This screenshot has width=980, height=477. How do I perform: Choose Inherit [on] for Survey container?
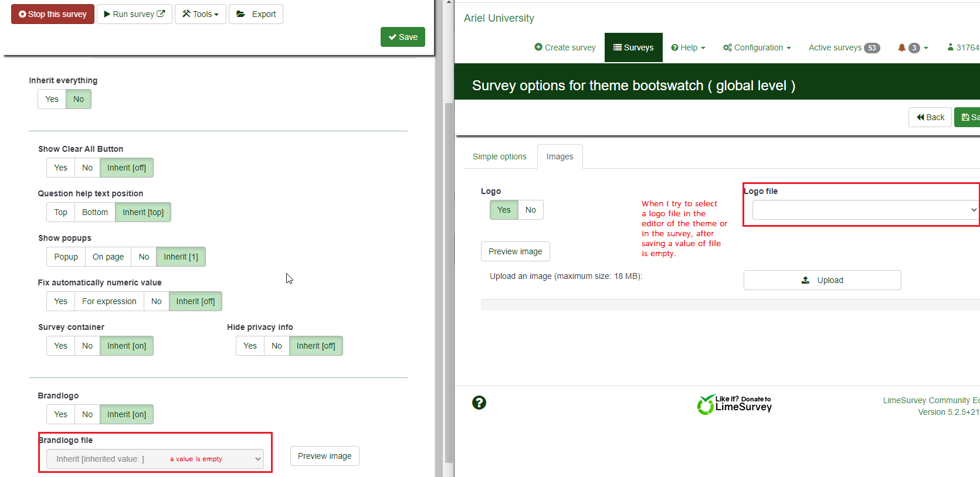pyautogui.click(x=127, y=346)
